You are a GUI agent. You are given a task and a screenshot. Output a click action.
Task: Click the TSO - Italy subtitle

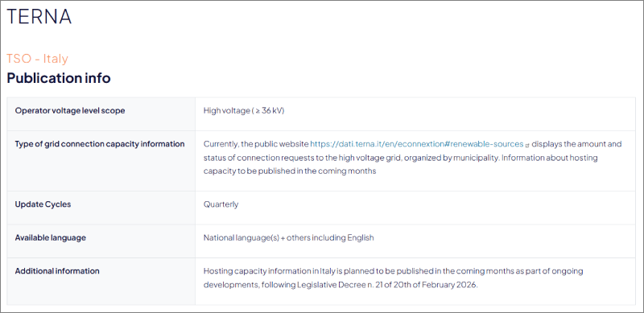(37, 59)
